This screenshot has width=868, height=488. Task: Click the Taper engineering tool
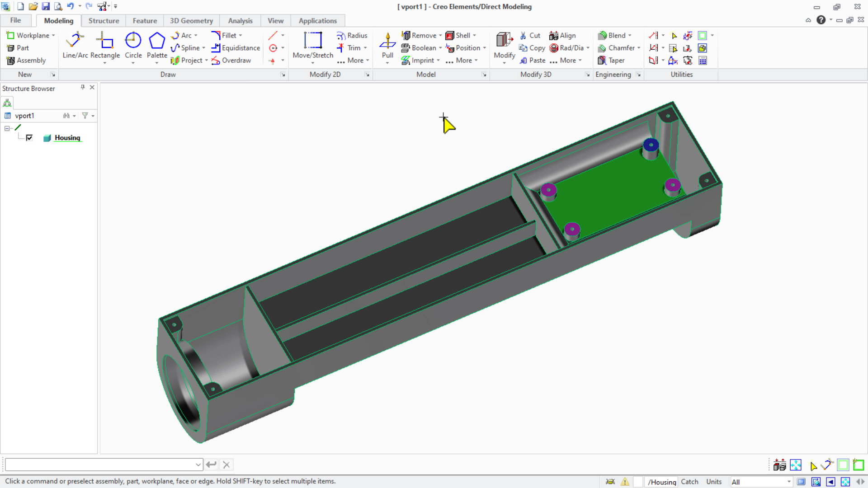pyautogui.click(x=611, y=61)
